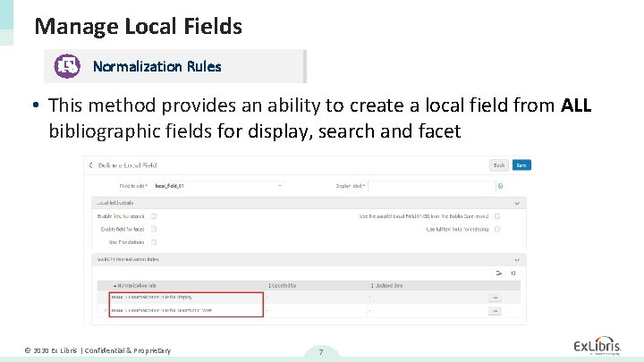The image size is (644, 362).
Task: Sort by Updated by column header
Action: pyautogui.click(x=282, y=286)
